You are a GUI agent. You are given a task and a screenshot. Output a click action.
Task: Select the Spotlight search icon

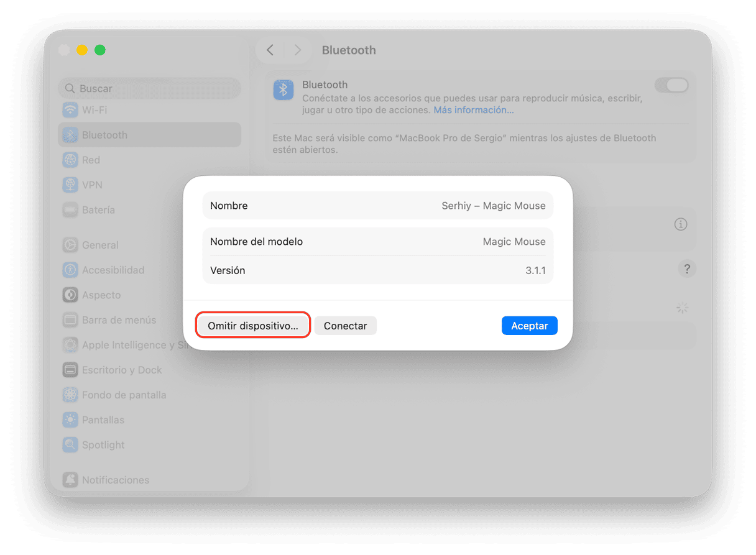(70, 445)
